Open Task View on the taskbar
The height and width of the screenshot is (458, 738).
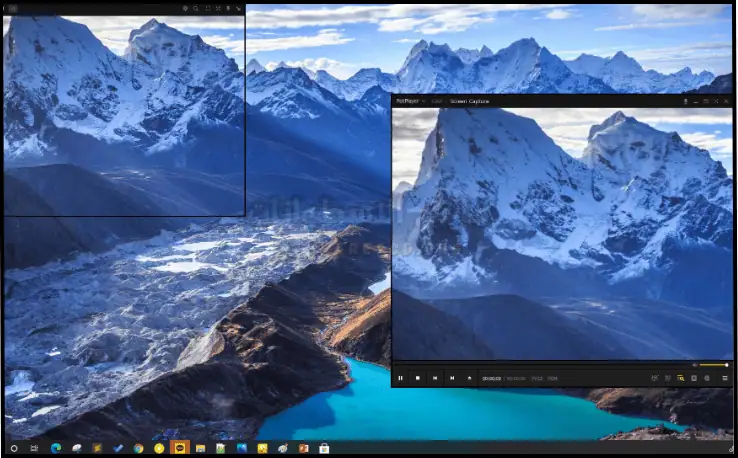(34, 448)
